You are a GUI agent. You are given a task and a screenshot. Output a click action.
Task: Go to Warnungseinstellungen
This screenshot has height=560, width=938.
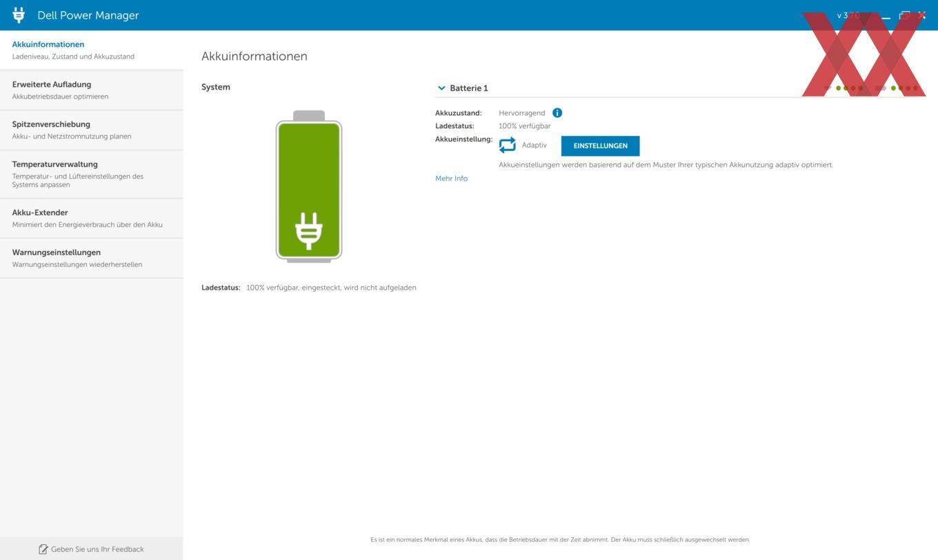(92, 259)
